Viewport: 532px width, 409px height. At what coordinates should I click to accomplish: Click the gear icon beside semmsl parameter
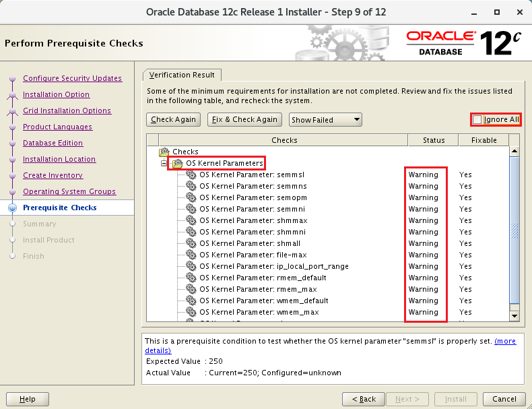(191, 175)
